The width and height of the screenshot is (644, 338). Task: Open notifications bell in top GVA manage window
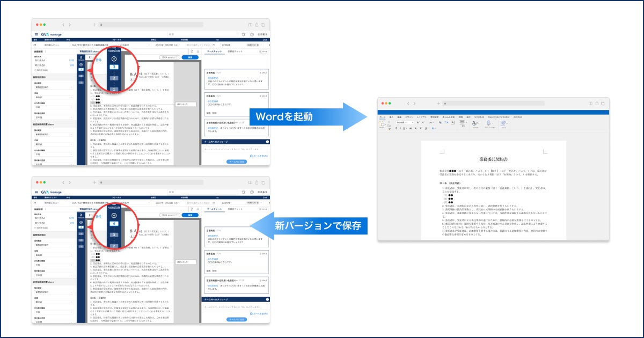tap(244, 34)
